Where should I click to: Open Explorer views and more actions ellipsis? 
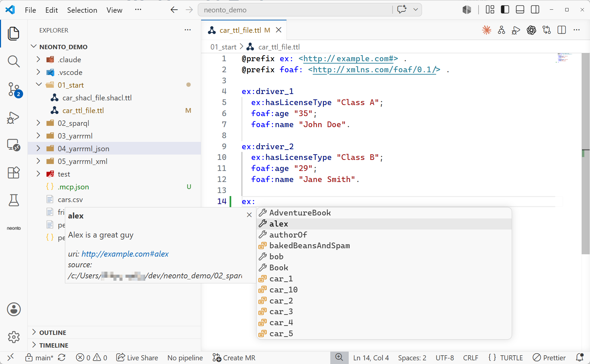188,30
